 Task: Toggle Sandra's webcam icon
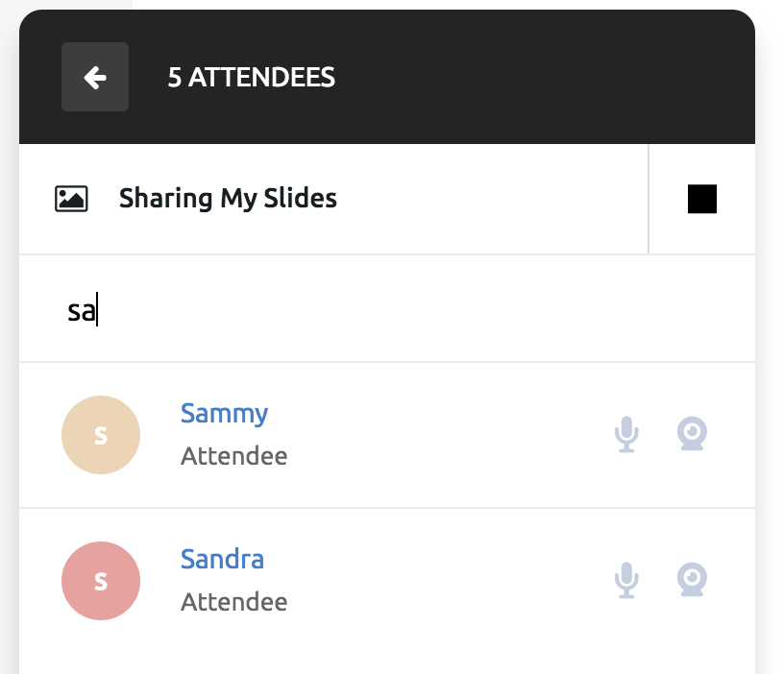coord(692,580)
